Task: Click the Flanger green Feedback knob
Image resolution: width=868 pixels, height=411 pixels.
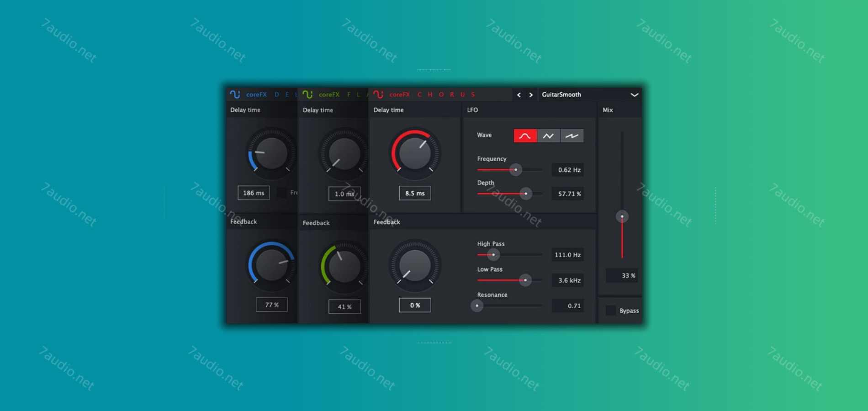Action: (344, 267)
